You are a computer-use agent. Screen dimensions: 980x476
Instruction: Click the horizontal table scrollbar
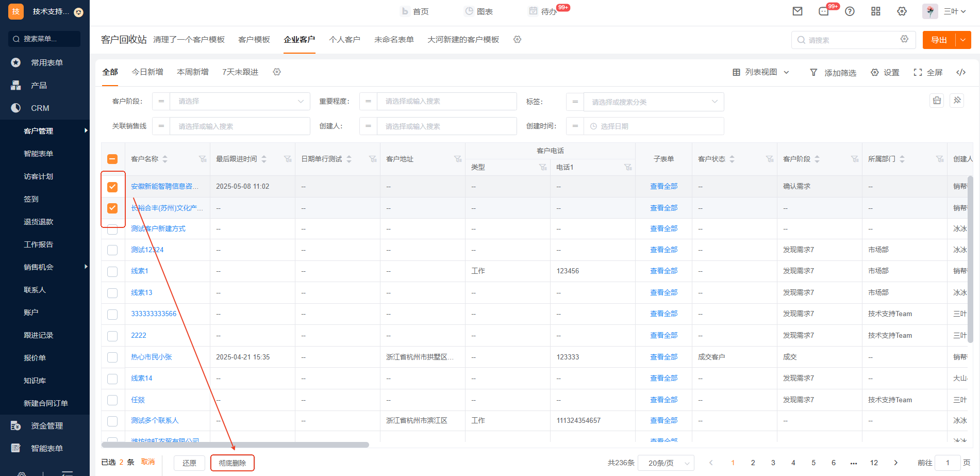pyautogui.click(x=235, y=445)
